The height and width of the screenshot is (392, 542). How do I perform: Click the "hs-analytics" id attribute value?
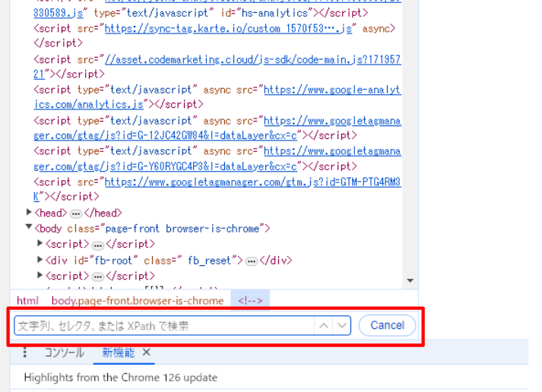click(275, 13)
